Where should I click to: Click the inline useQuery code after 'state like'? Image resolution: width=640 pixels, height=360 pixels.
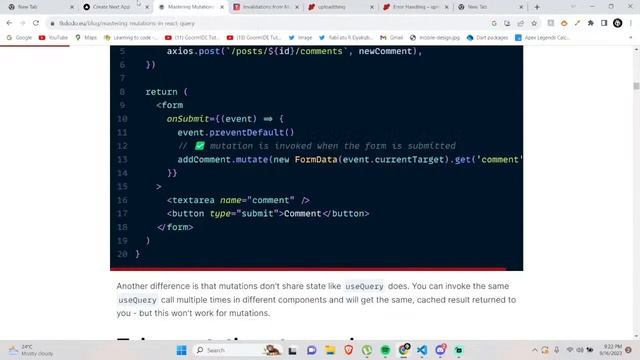(x=364, y=287)
